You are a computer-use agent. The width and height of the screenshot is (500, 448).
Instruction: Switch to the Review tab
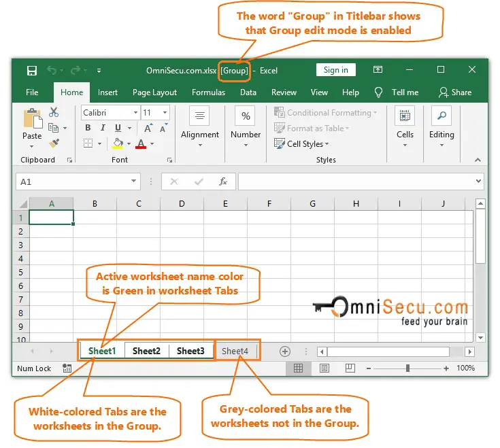click(x=284, y=92)
